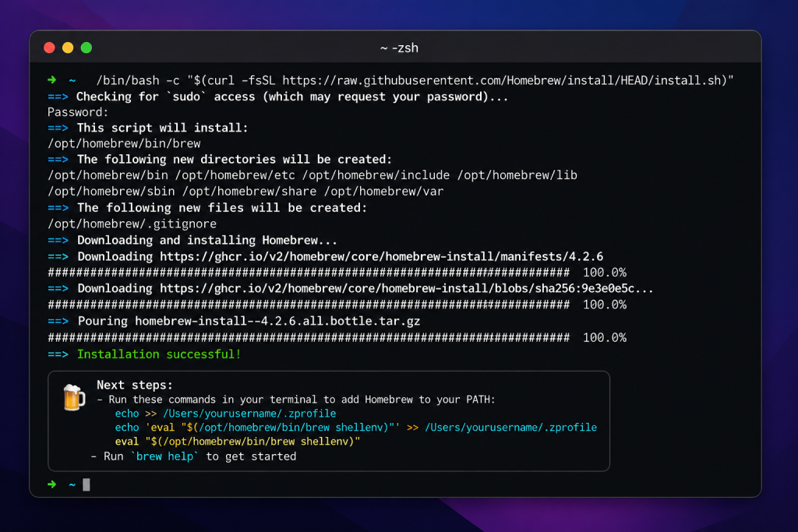Click '/opt/homebrew/var' directory path
Screen dimensions: 798x532
point(383,192)
